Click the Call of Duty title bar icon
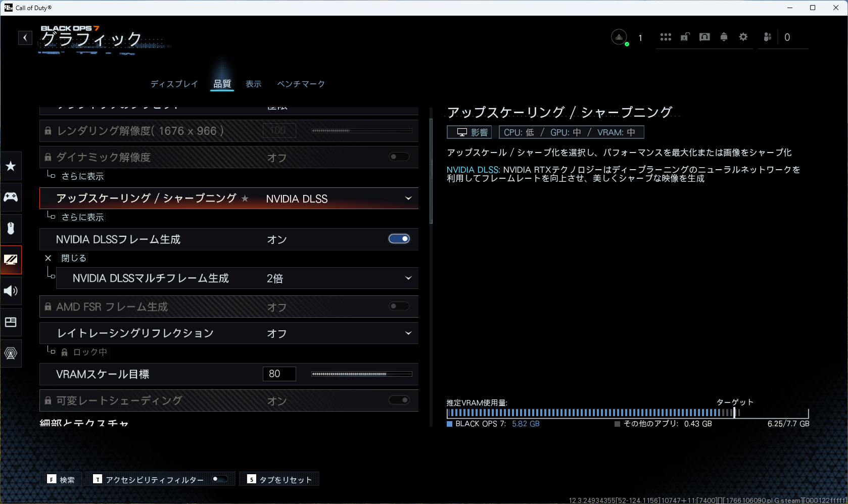Viewport: 848px width, 504px height. pyautogui.click(x=8, y=8)
